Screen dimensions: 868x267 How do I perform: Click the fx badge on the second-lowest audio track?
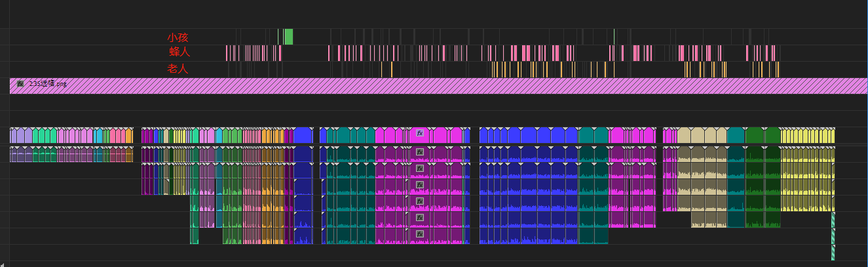[420, 217]
